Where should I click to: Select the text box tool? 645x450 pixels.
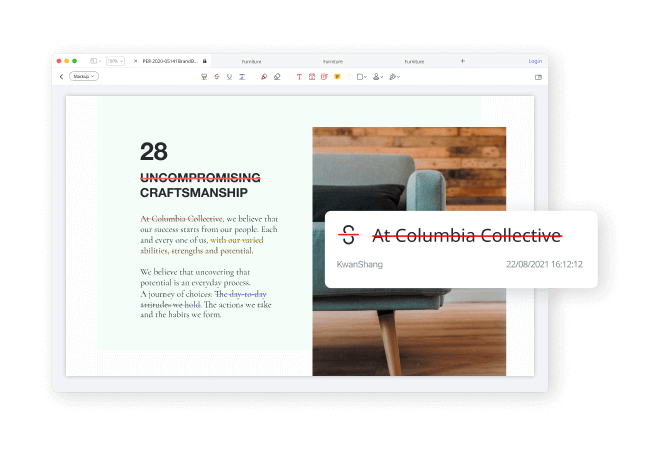tap(312, 77)
